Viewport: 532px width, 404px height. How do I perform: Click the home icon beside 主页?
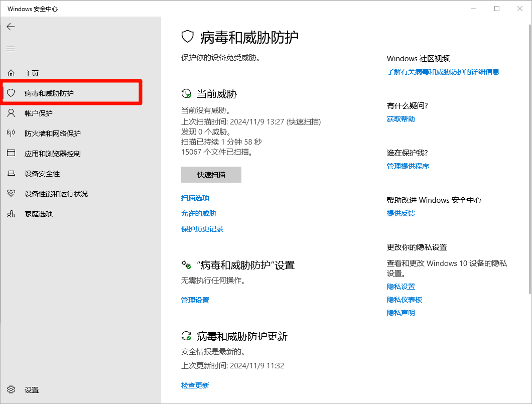point(11,73)
